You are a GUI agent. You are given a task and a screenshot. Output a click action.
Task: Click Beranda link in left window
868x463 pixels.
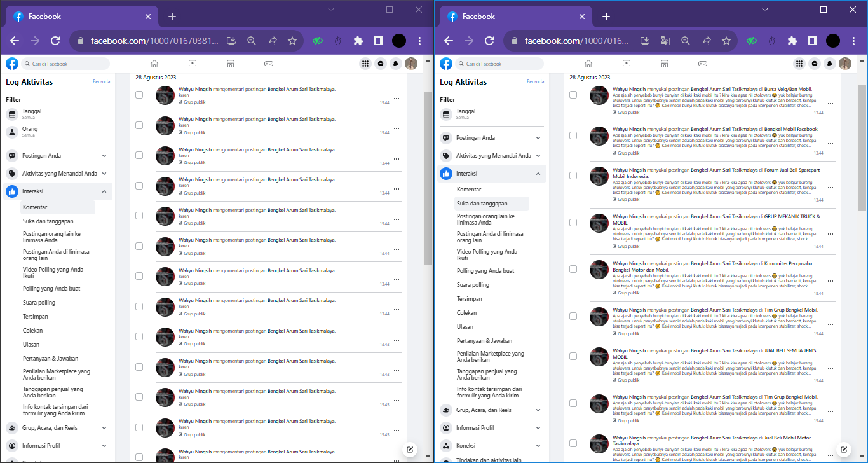click(x=102, y=82)
